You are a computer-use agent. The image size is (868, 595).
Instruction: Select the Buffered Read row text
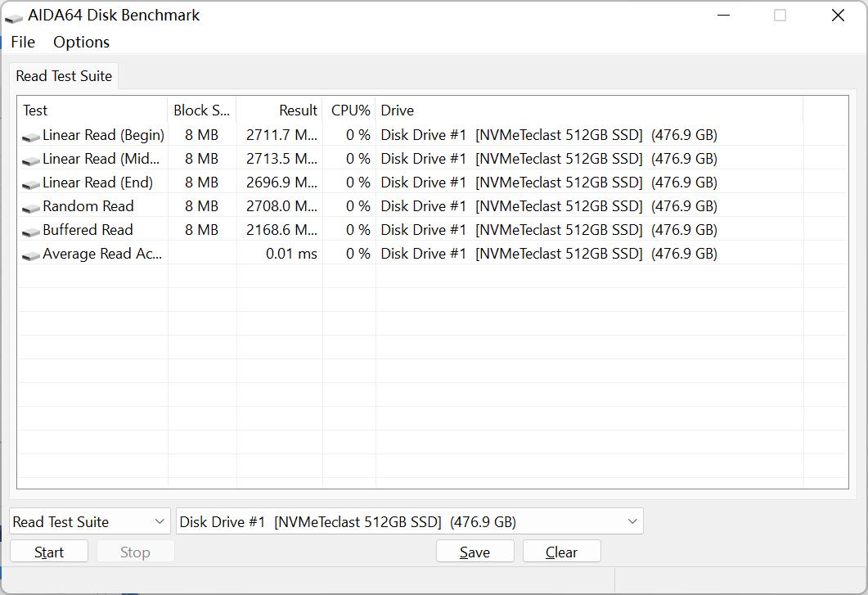click(x=88, y=230)
